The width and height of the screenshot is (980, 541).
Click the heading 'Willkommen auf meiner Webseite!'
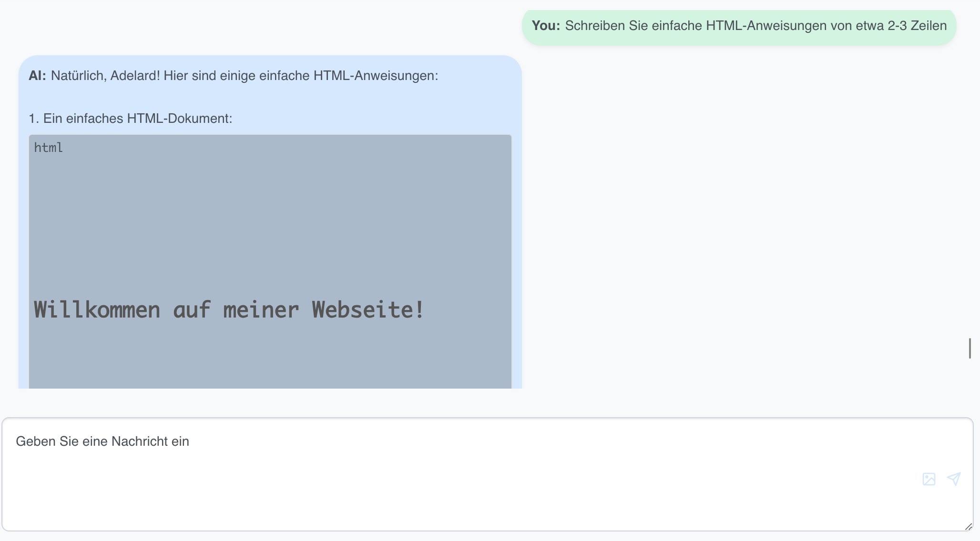coord(229,310)
